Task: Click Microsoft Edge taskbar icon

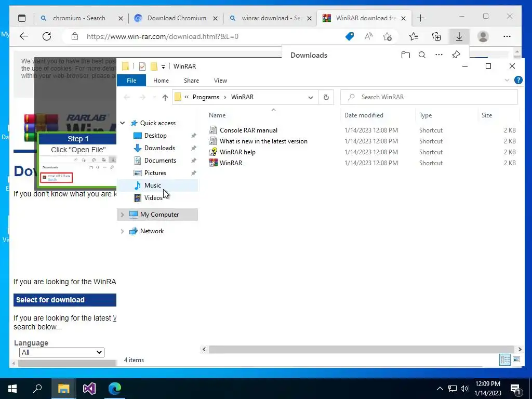Action: 115,389
